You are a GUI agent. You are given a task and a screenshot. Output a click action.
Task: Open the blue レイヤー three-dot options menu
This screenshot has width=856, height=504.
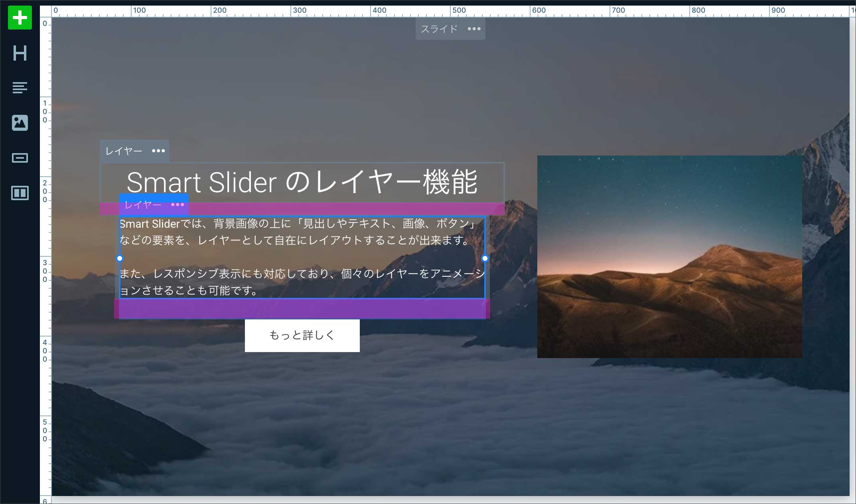click(178, 205)
